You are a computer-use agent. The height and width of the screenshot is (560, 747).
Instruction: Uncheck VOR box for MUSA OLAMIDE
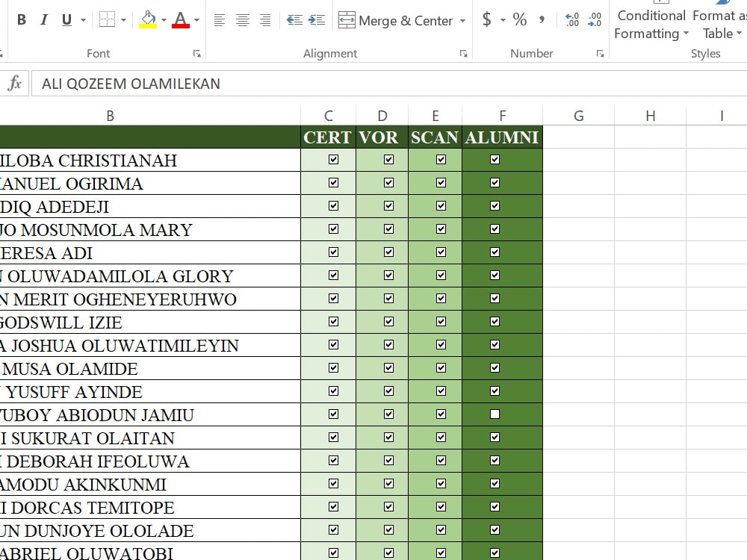coord(388,368)
